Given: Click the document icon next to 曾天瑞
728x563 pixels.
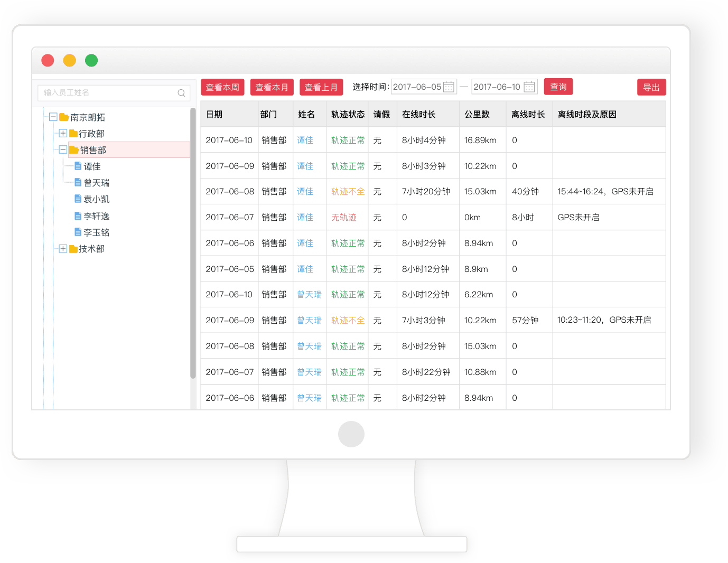Looking at the screenshot, I should [78, 183].
